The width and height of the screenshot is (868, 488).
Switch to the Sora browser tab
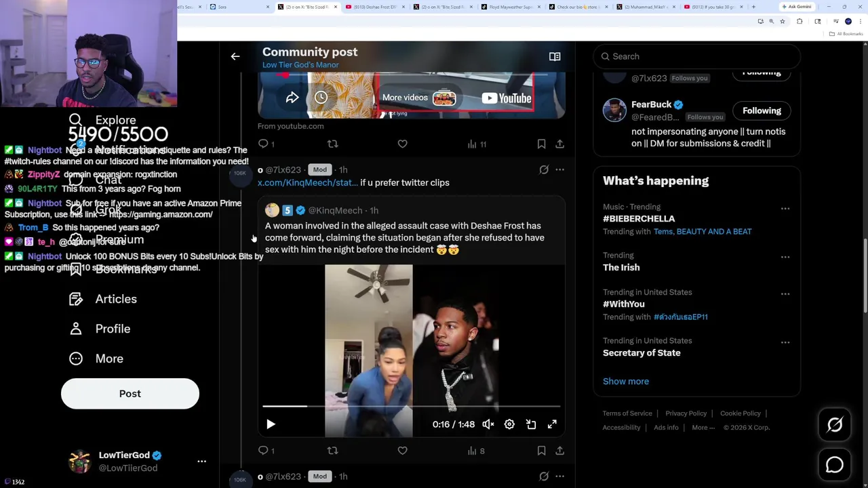tap(237, 7)
